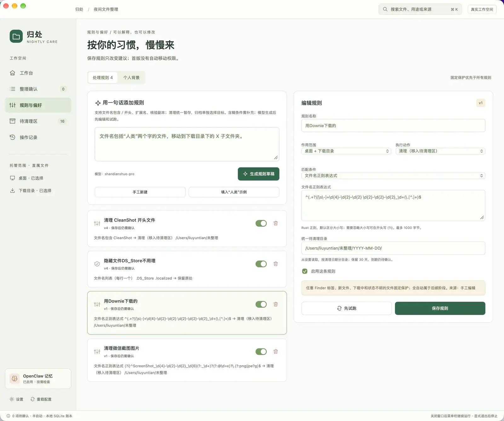Select the 清理微信截图图片 rule title

coord(122,348)
